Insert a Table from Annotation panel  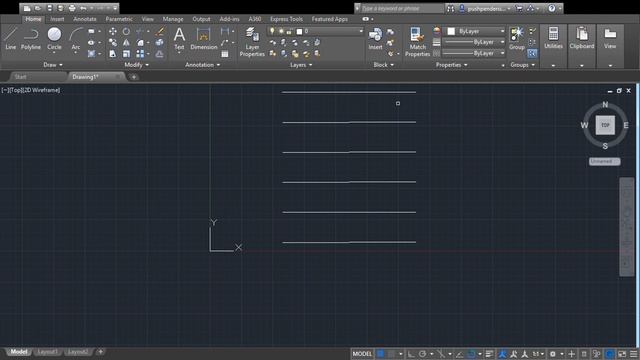click(225, 54)
